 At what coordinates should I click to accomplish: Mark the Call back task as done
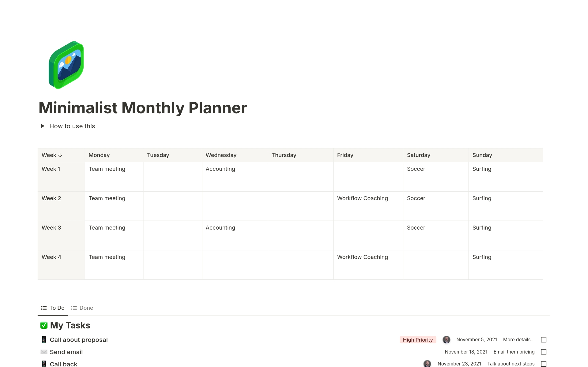pyautogui.click(x=544, y=364)
